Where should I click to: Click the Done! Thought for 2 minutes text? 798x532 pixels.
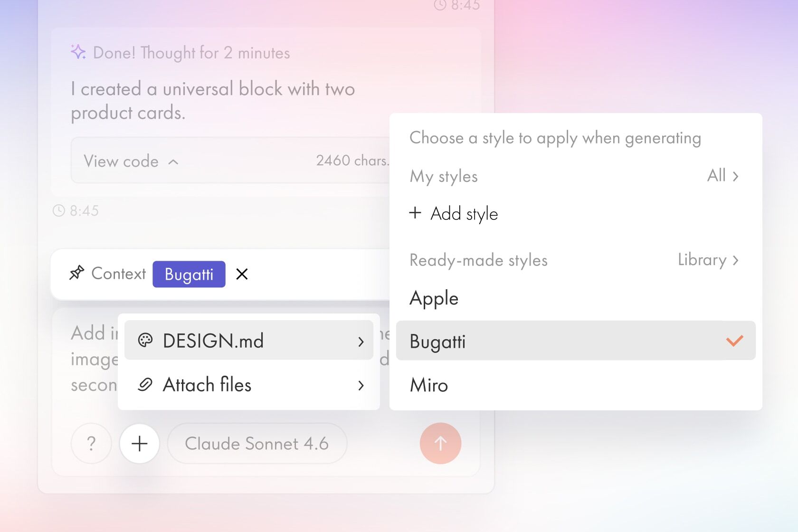pyautogui.click(x=191, y=53)
